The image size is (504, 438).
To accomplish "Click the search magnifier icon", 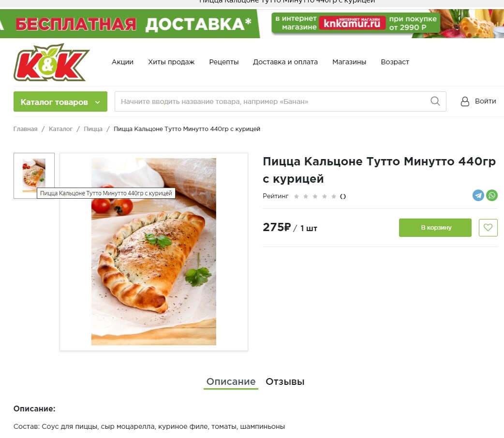I will (x=435, y=101).
